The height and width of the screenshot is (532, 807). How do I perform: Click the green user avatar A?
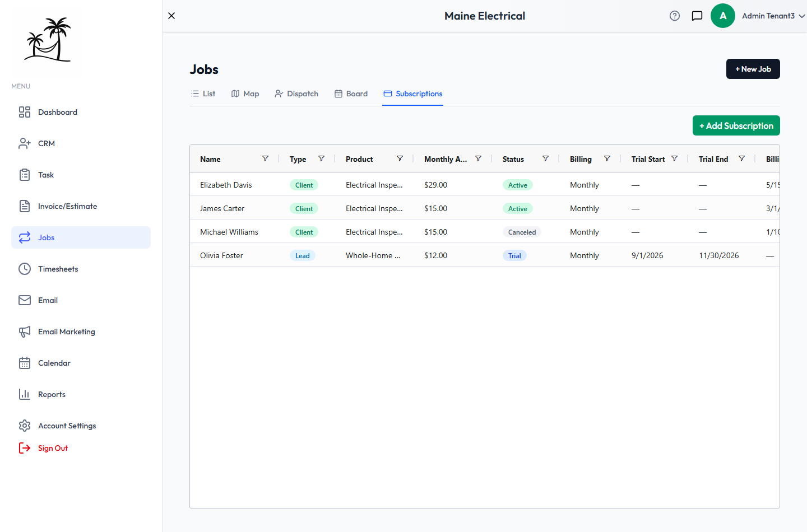click(723, 16)
